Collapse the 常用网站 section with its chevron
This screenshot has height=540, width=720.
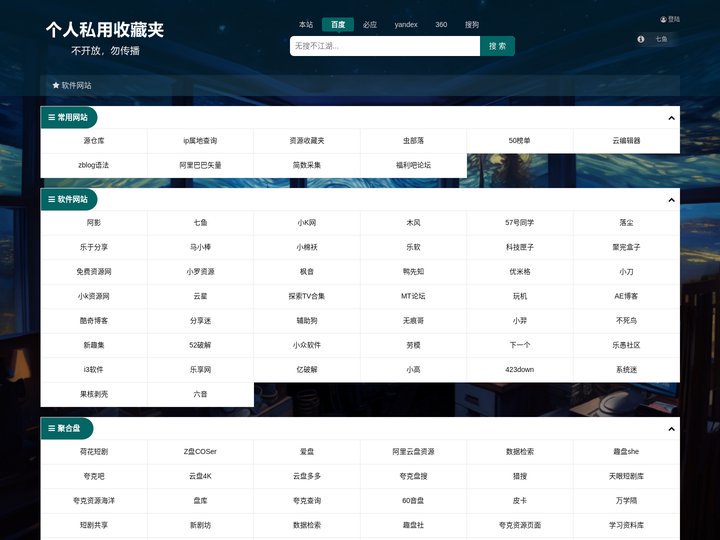[671, 118]
